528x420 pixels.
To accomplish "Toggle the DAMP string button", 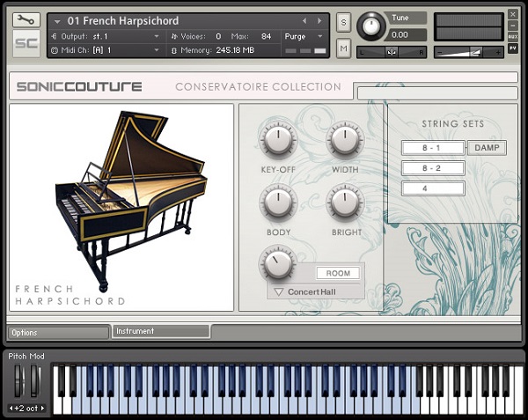I will pyautogui.click(x=487, y=148).
